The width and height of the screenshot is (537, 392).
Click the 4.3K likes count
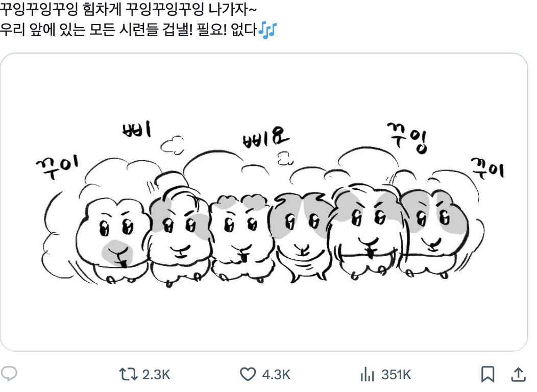point(276,375)
